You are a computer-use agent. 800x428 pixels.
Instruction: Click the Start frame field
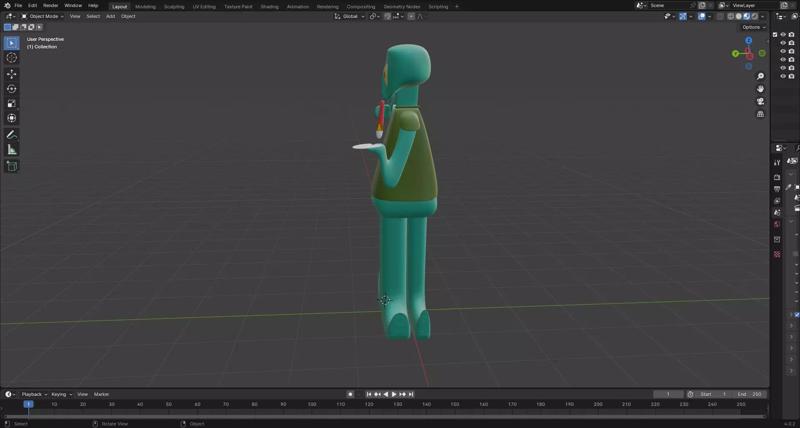click(x=712, y=394)
